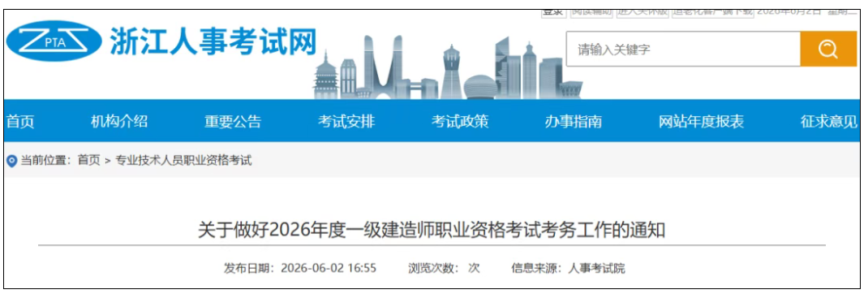Screen dimensions: 868x294
Task: Click the 发布日期 2026-06-02 16:55 text
Action: pos(300,269)
